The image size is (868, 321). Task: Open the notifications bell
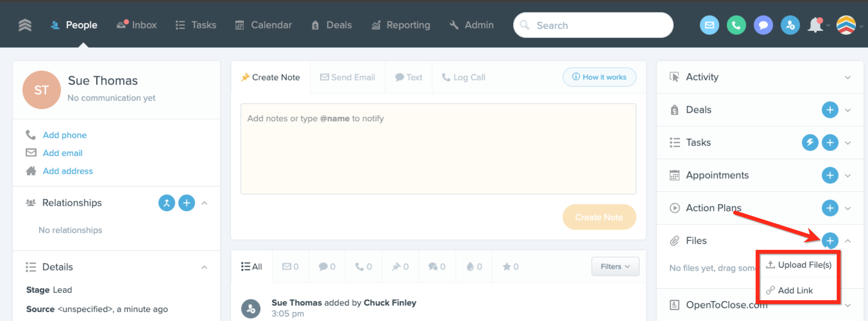[815, 25]
